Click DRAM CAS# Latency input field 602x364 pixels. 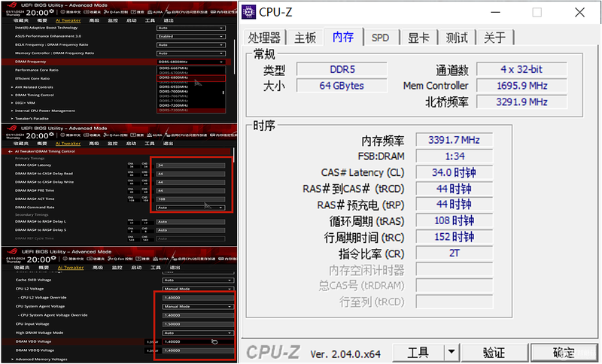(191, 165)
